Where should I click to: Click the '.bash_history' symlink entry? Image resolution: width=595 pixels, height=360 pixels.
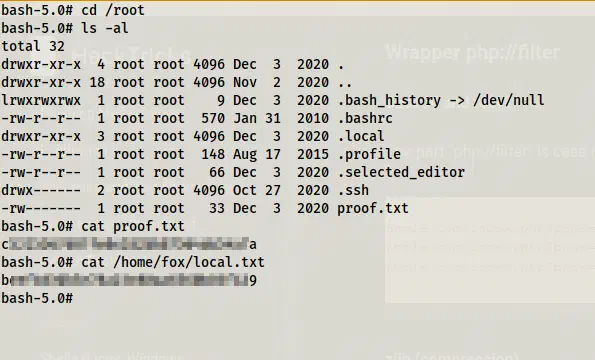tap(389, 100)
